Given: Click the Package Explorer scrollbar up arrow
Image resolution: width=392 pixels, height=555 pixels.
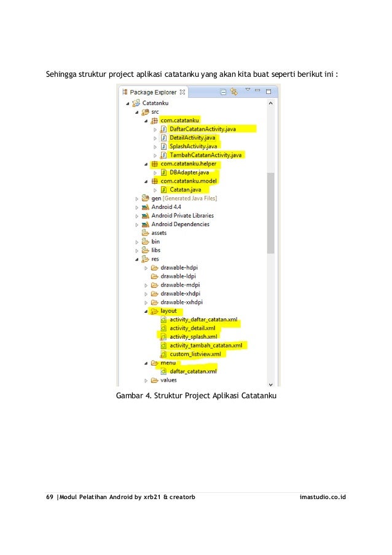Looking at the screenshot, I should click(270, 103).
